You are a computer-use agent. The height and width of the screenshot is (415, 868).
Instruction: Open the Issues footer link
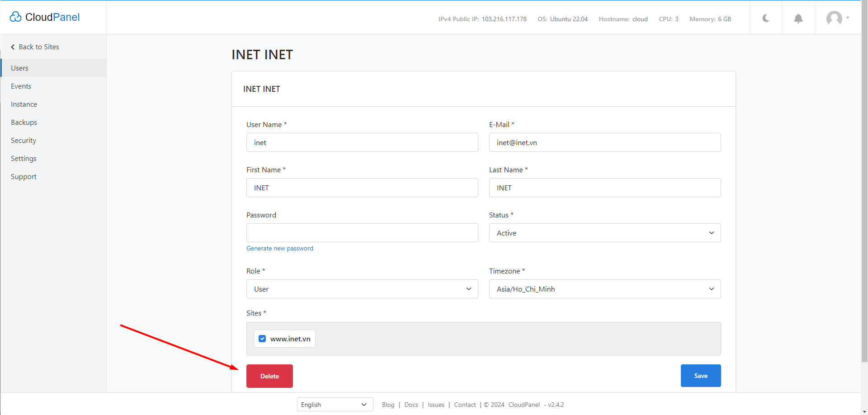tap(436, 405)
